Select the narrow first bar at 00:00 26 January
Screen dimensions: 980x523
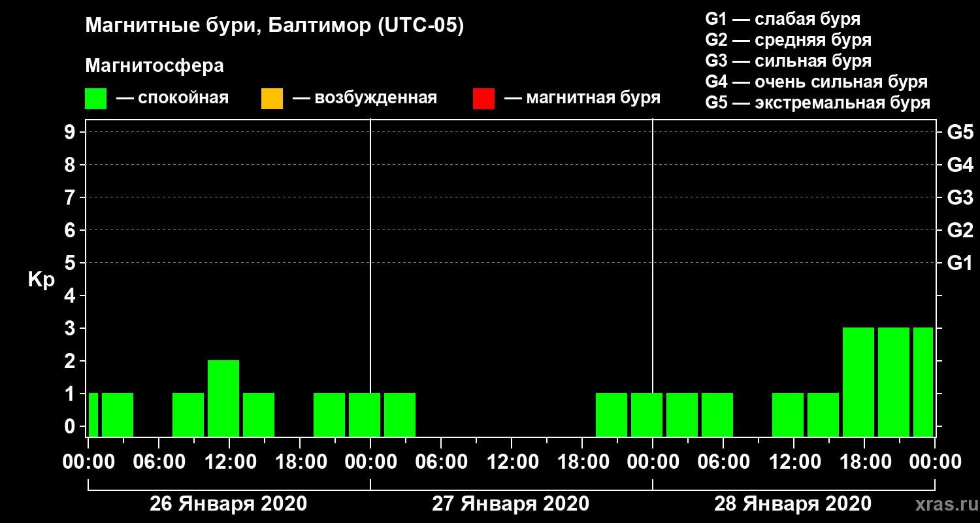tap(93, 414)
